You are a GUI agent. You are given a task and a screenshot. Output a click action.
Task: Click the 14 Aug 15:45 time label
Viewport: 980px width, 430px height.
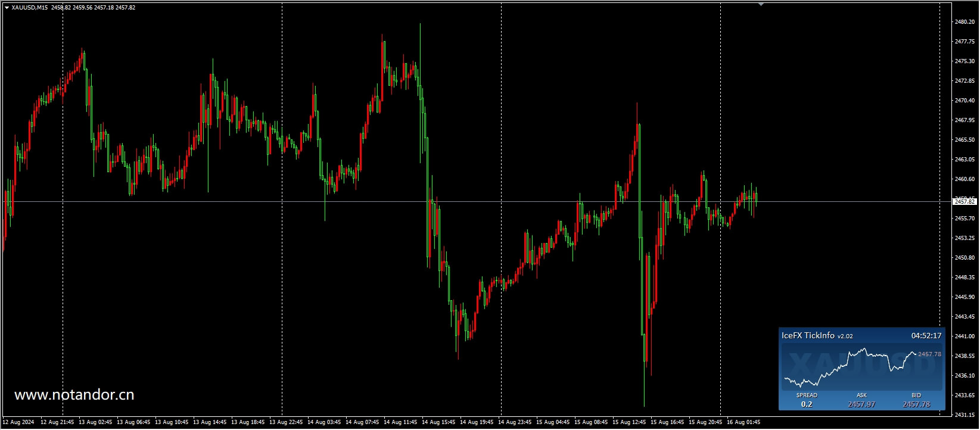coord(438,423)
